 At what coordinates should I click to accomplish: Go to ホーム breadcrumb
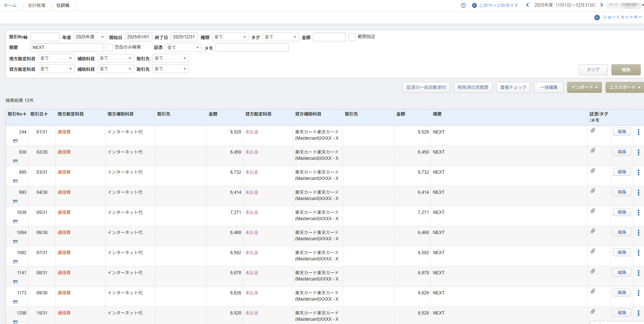pyautogui.click(x=10, y=5)
